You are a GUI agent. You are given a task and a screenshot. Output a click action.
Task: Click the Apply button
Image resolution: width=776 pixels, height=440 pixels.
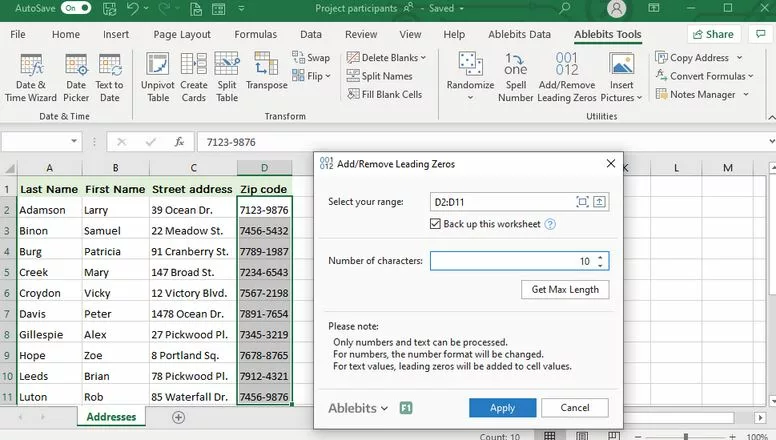tap(502, 408)
